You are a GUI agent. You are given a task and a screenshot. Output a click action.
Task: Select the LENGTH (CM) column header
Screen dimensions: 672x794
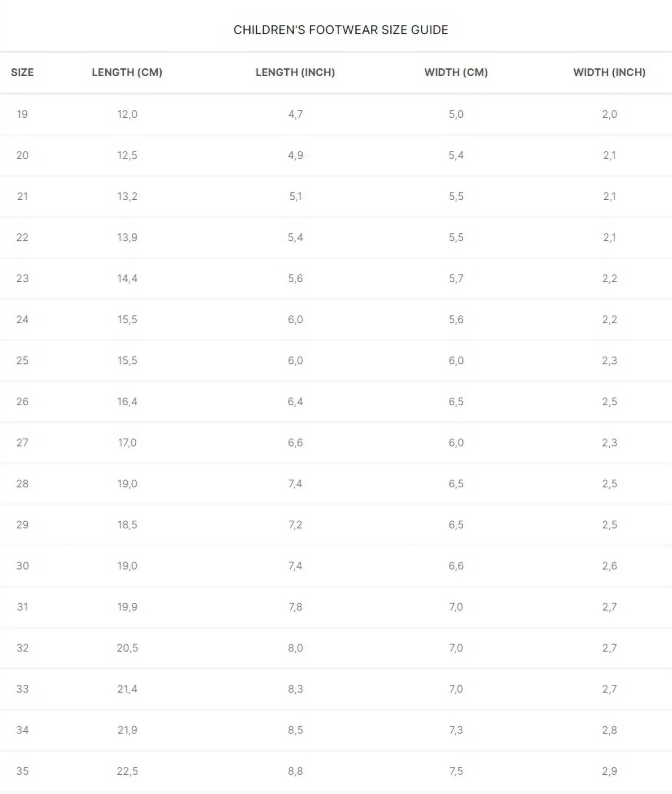(127, 72)
